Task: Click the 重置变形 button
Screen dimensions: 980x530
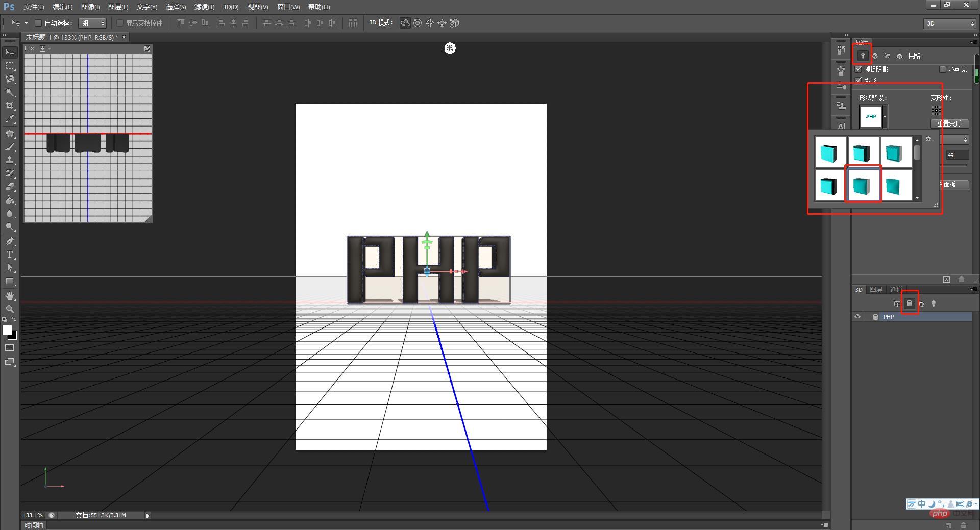Action: 949,123
